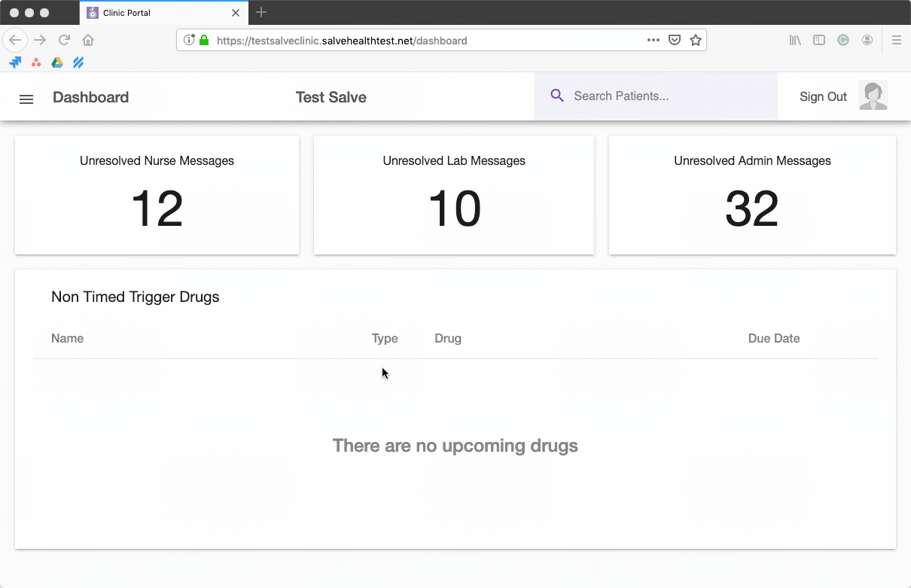Open the Firefox application menu
This screenshot has height=588, width=911.
pos(897,40)
